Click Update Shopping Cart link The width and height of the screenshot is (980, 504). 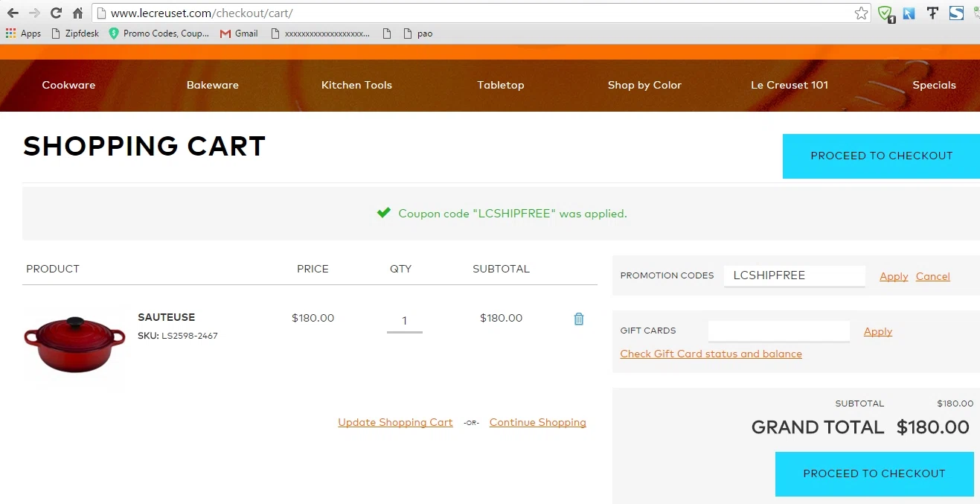point(395,422)
